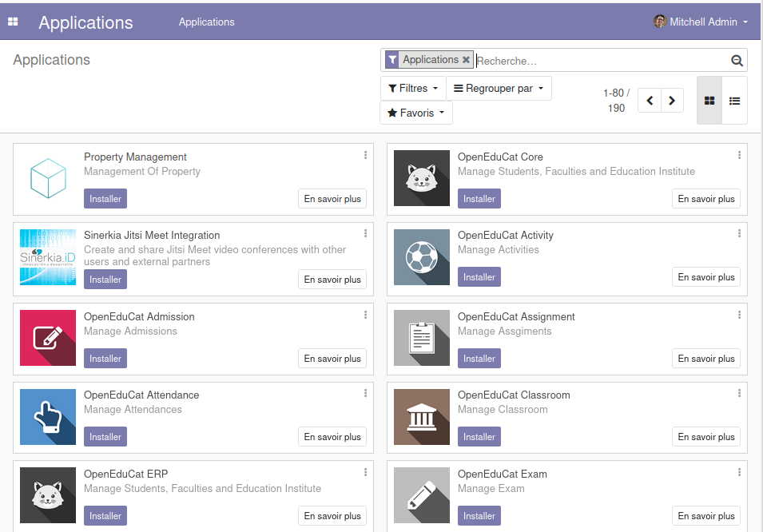Open the options menu on OpenEduCat Exam card
The height and width of the screenshot is (532, 763).
tap(740, 471)
